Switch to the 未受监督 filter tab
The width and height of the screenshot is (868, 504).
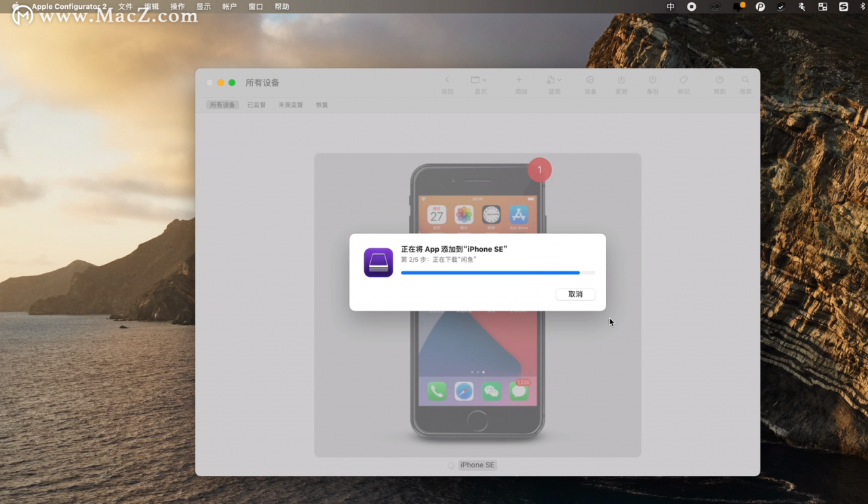pyautogui.click(x=290, y=104)
